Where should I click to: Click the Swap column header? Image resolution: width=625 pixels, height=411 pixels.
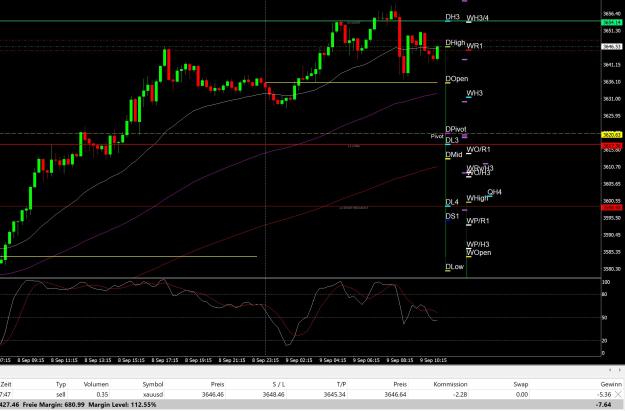(x=521, y=384)
